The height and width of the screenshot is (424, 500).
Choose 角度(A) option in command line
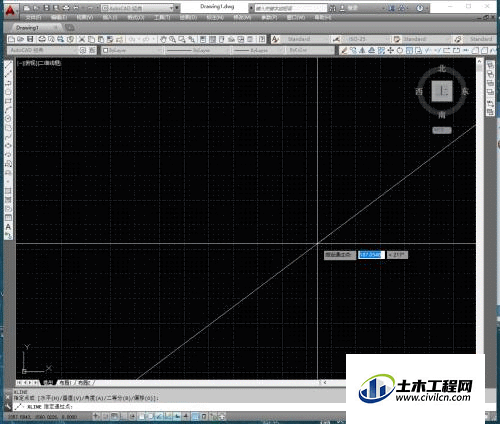pyautogui.click(x=95, y=398)
